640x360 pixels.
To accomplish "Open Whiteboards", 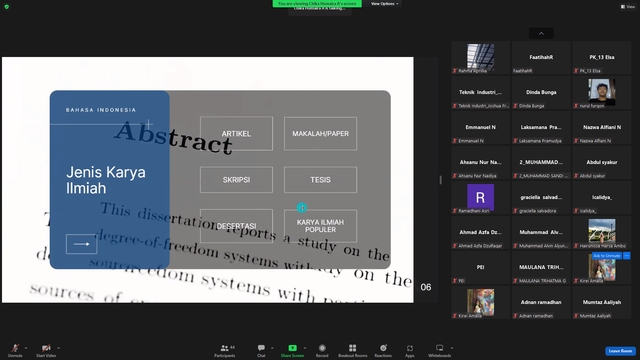I will (440, 350).
